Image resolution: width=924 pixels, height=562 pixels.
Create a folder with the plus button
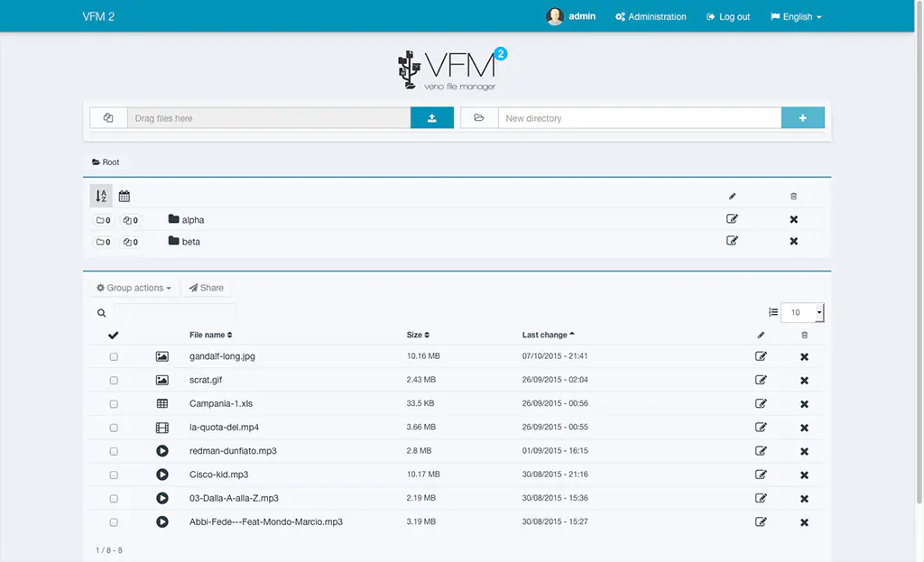[802, 117]
